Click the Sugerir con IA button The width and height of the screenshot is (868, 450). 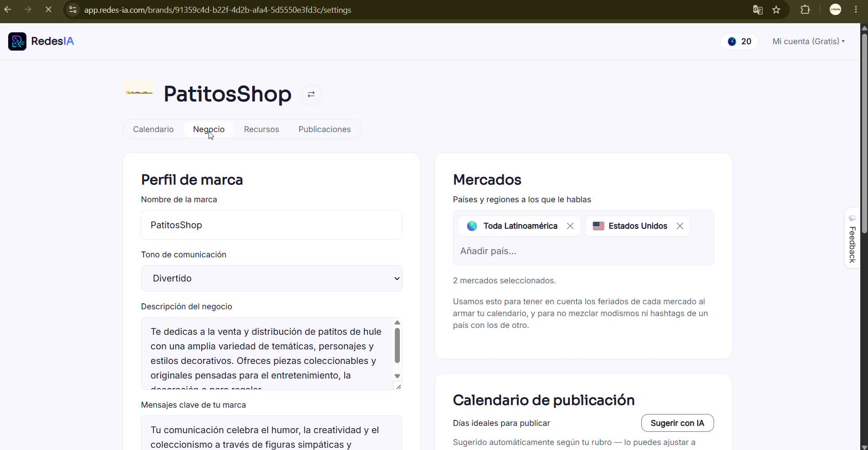pyautogui.click(x=677, y=423)
